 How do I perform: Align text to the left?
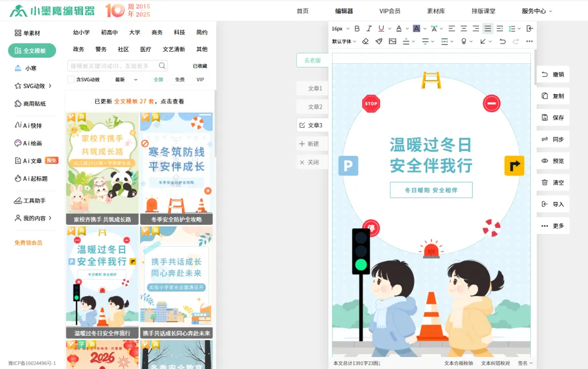coord(451,28)
